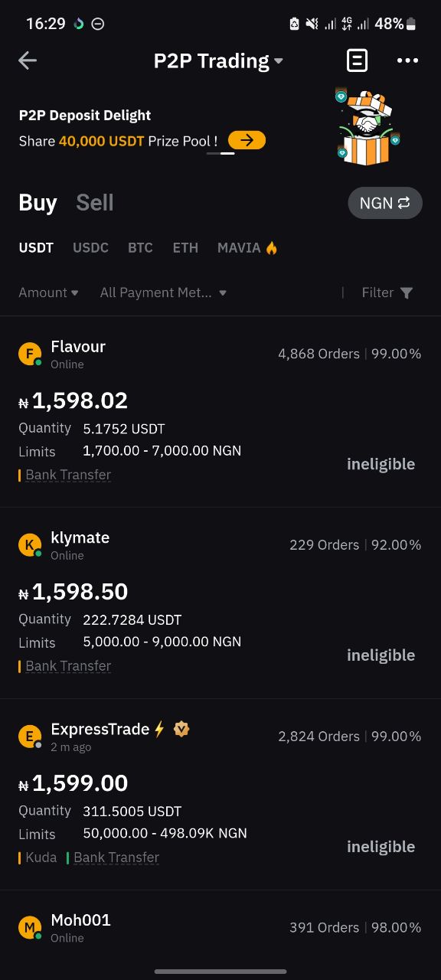Open the orders history document icon

click(x=358, y=60)
